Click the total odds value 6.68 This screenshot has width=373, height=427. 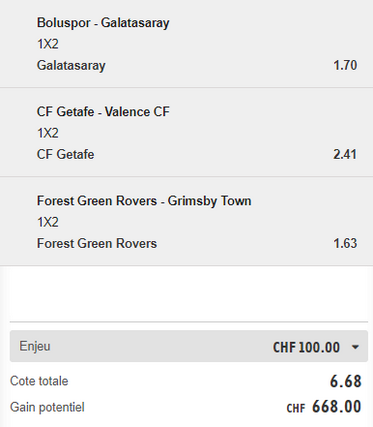click(345, 381)
